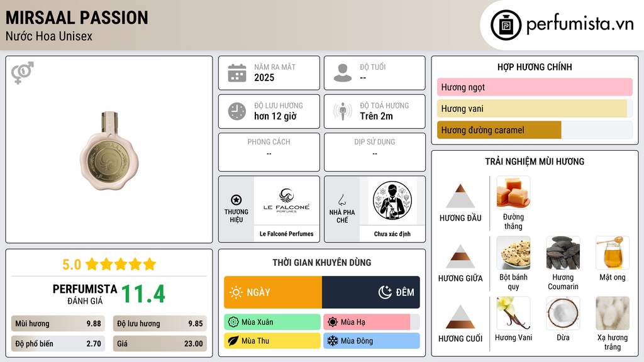Select the Mùa Đông season bar
This screenshot has width=644, height=362.
pos(372,341)
